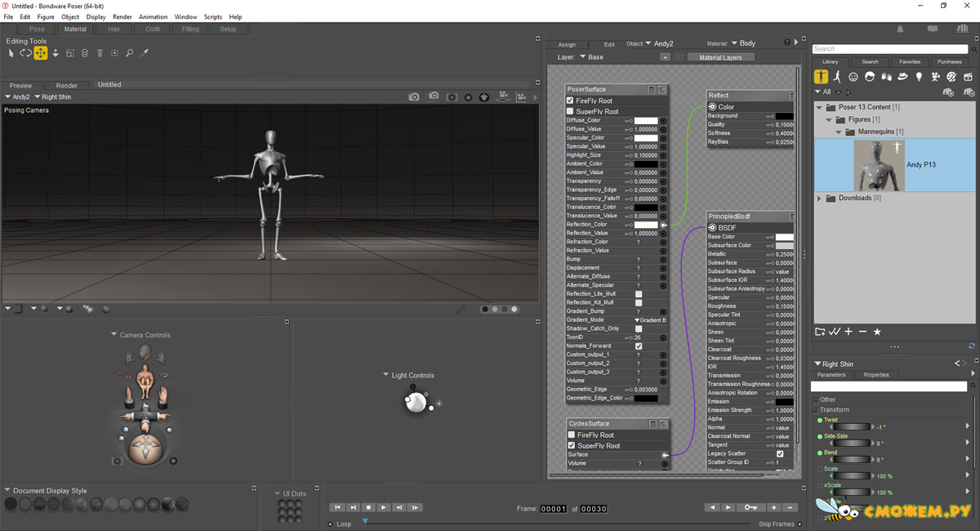The image size is (980, 531).
Task: Open the Layer: Base dropdown
Action: point(592,57)
